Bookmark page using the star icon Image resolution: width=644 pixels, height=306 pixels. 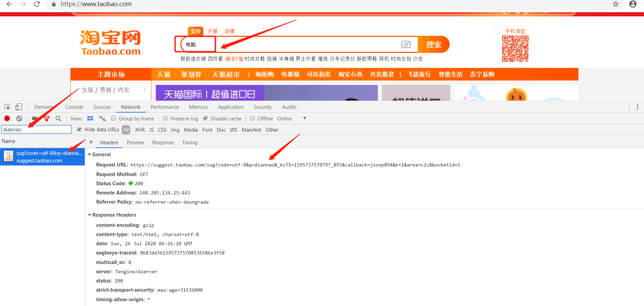[616, 4]
